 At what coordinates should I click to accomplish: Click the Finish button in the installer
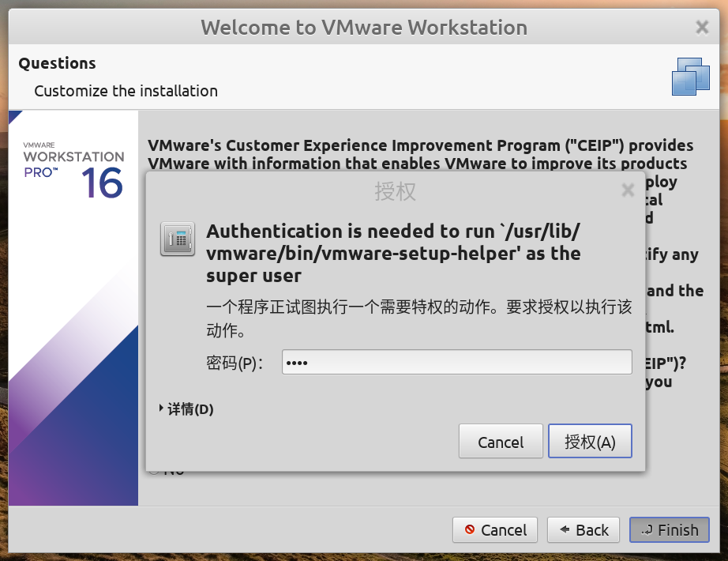(x=669, y=530)
